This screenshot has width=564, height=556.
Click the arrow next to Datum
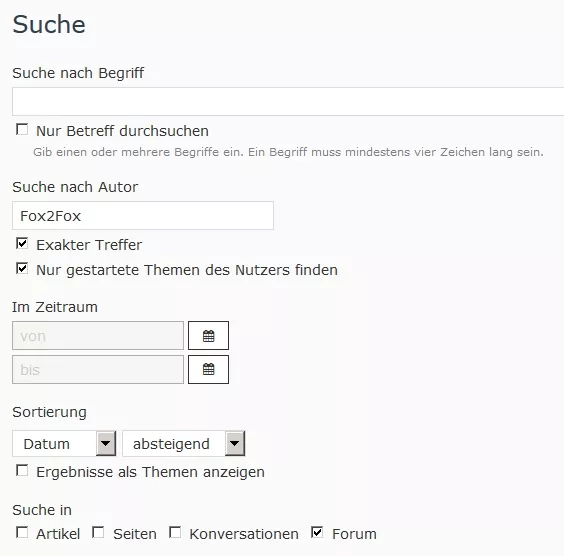click(x=106, y=443)
